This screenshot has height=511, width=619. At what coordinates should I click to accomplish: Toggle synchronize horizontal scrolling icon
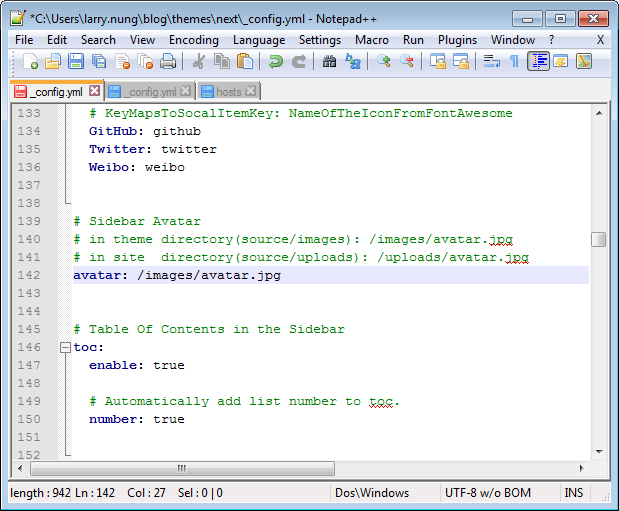pos(461,62)
